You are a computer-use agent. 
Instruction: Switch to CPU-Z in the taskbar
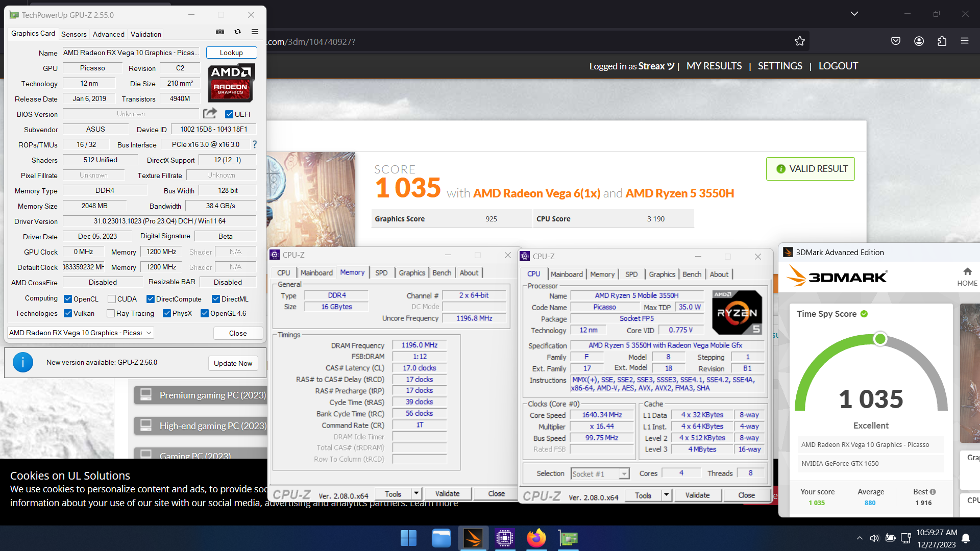pos(504,538)
